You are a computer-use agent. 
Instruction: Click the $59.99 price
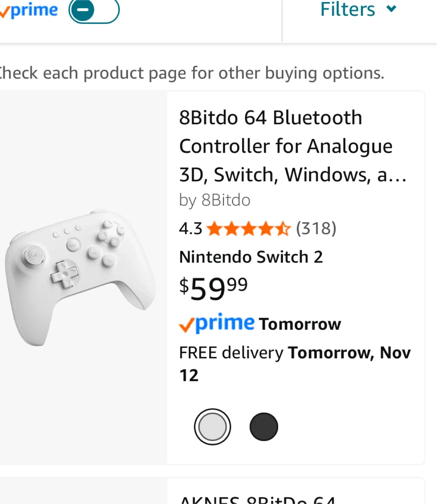[x=213, y=288]
